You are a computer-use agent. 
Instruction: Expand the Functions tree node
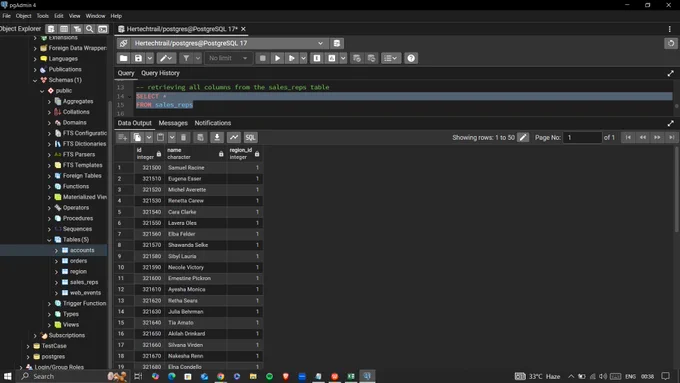pyautogui.click(x=49, y=187)
